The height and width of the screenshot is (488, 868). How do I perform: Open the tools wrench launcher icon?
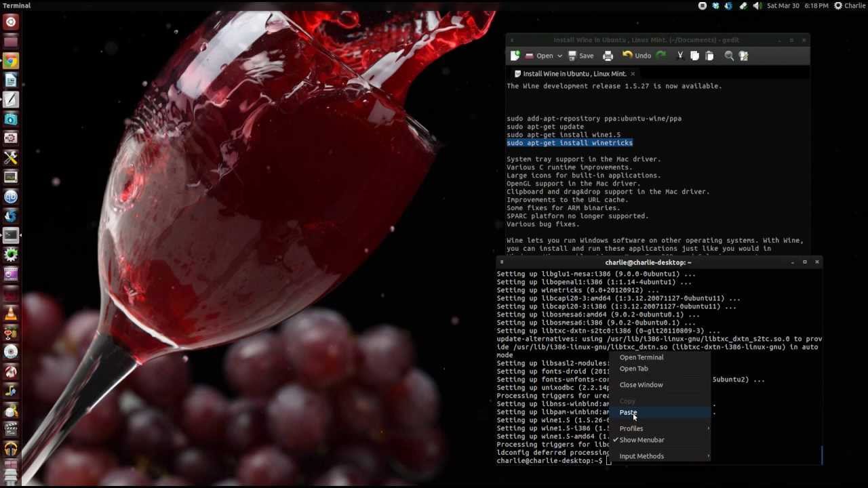click(11, 157)
